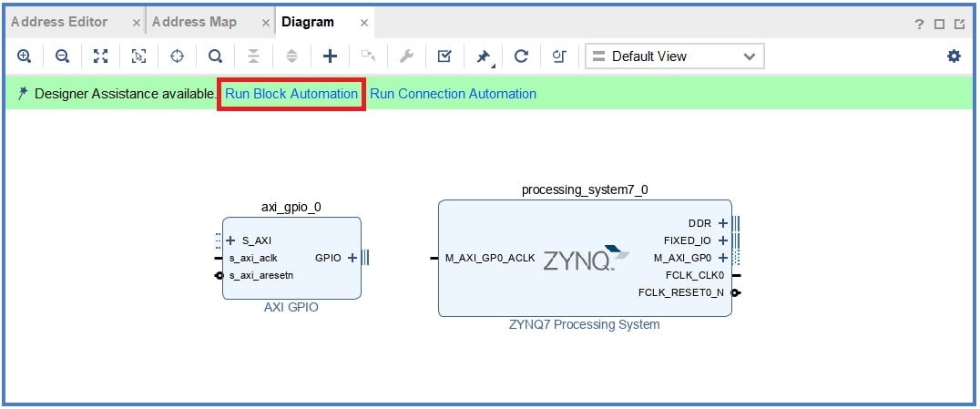Click the Auto-fit selection crosshair icon
The image size is (980, 409).
point(177,56)
